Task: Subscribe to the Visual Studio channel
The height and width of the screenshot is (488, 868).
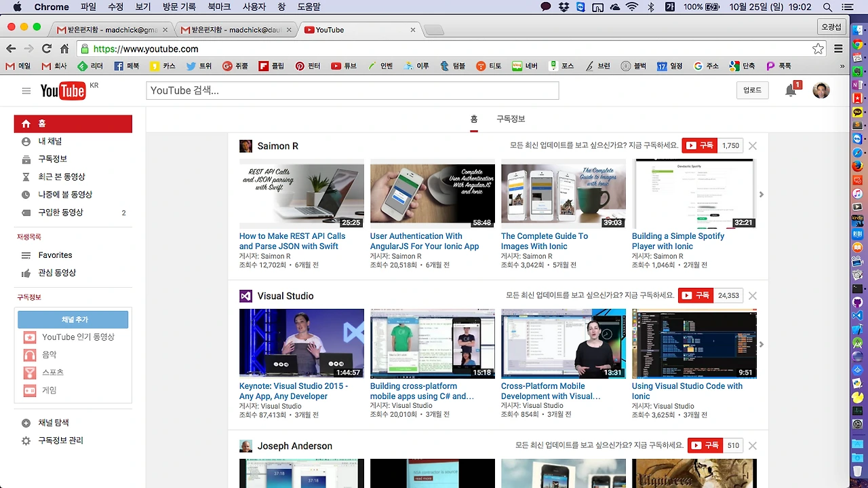Action: 695,296
